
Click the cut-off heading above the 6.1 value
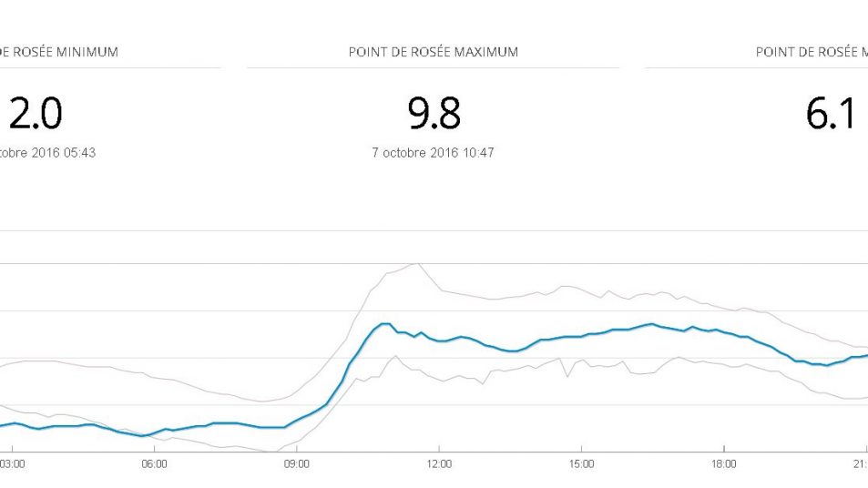coord(812,52)
